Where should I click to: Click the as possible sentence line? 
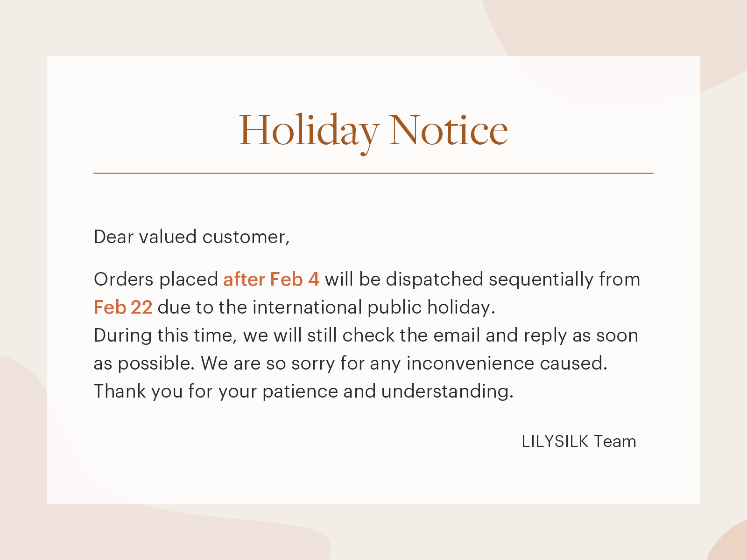(351, 363)
